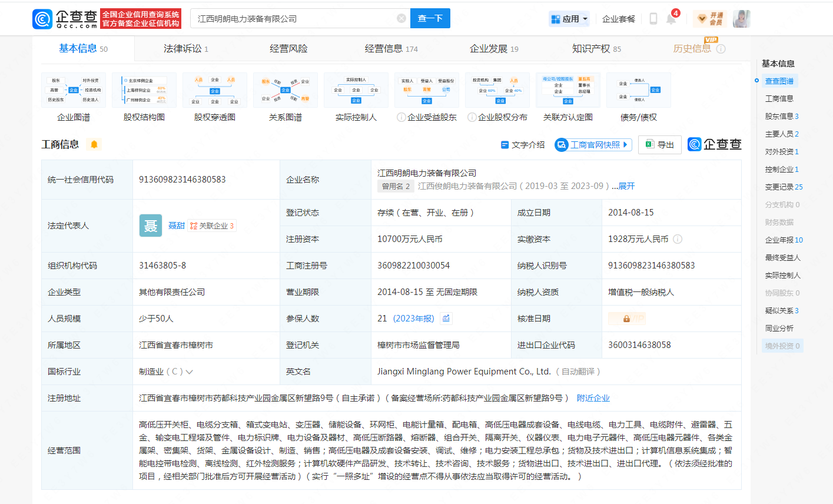Click the orange bell next to 工商信息

[x=94, y=144]
